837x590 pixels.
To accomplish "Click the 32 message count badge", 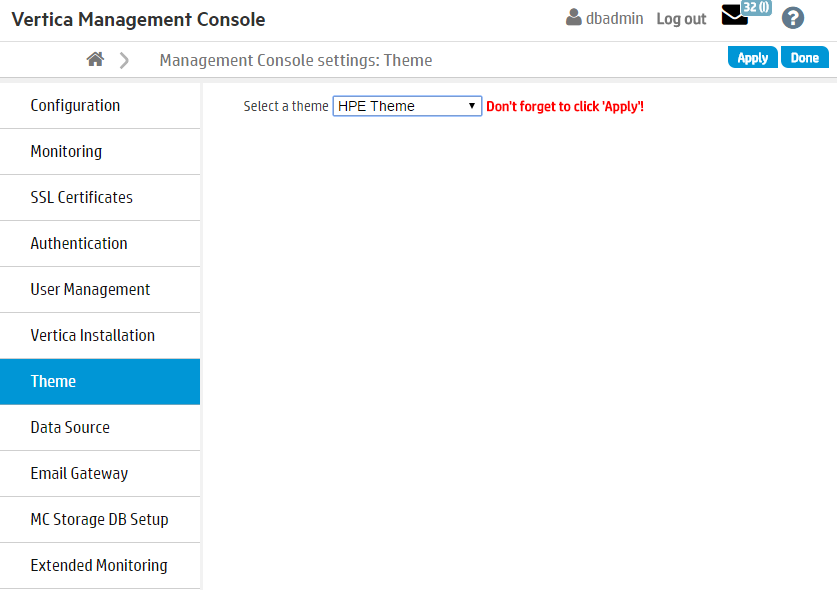I will pyautogui.click(x=756, y=7).
